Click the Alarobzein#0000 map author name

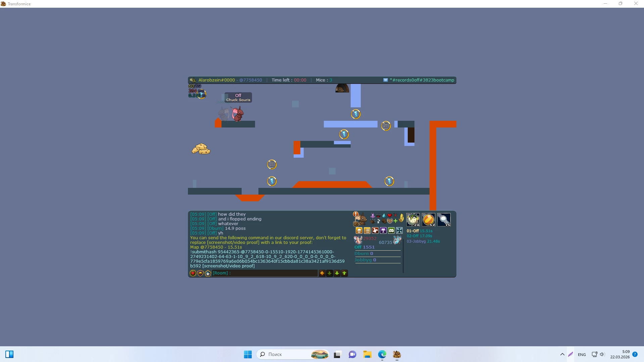pos(216,80)
